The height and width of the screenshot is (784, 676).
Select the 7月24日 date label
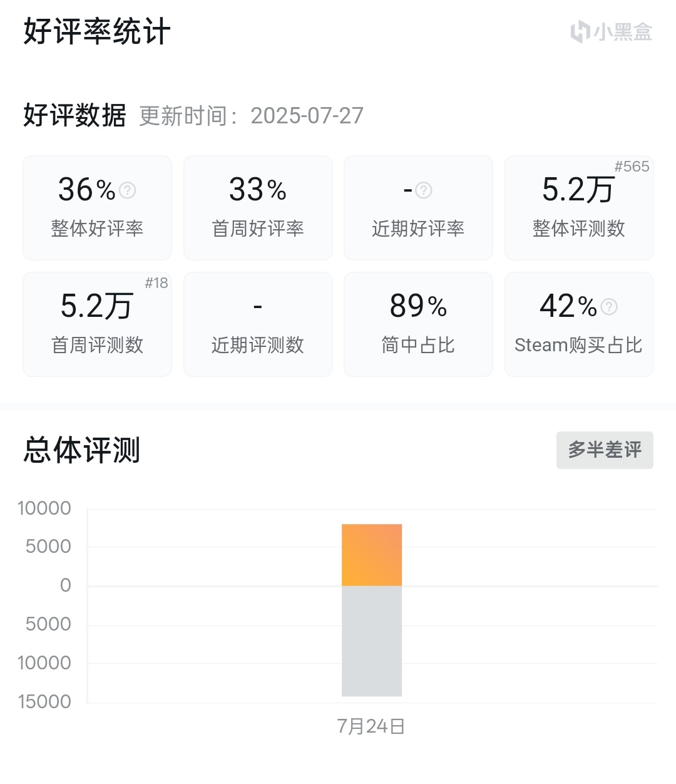[371, 726]
